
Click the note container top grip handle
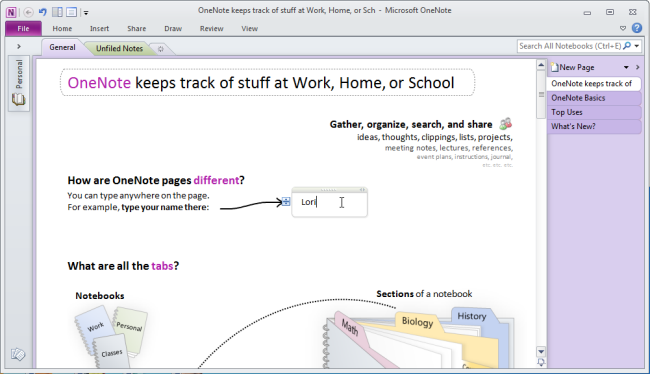click(x=327, y=190)
